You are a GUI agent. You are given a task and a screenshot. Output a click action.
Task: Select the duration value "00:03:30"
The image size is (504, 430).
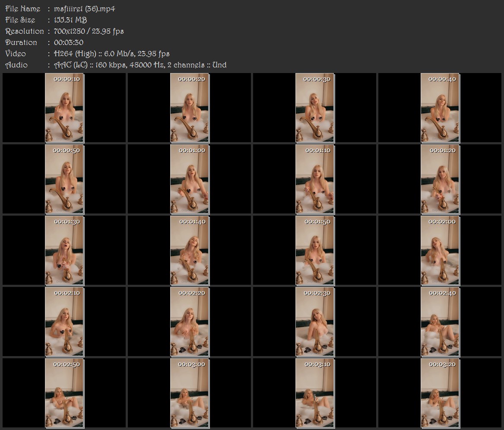click(69, 42)
